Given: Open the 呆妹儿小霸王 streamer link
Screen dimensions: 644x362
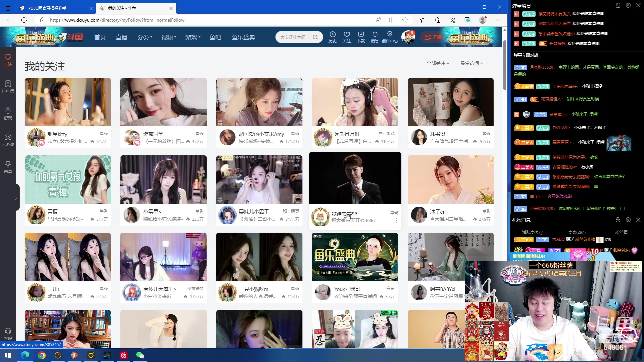Looking at the screenshot, I should (x=254, y=212).
